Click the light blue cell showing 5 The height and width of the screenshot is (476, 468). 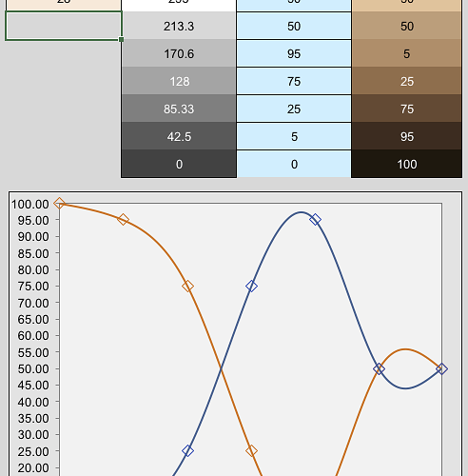[x=294, y=136]
